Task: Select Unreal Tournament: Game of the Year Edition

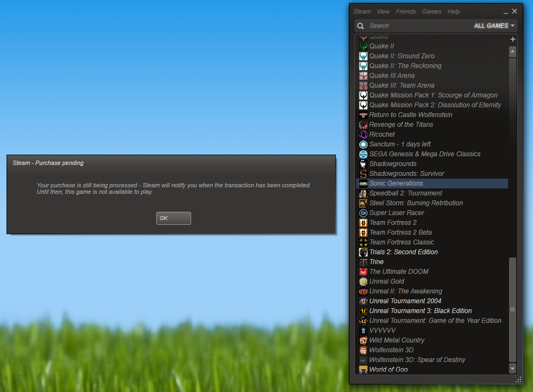Action: [432, 321]
